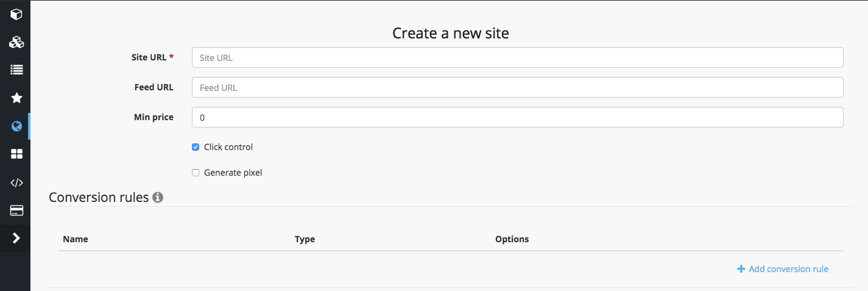Enable the Generate pixel checkbox
This screenshot has width=868, height=291.
(x=196, y=173)
